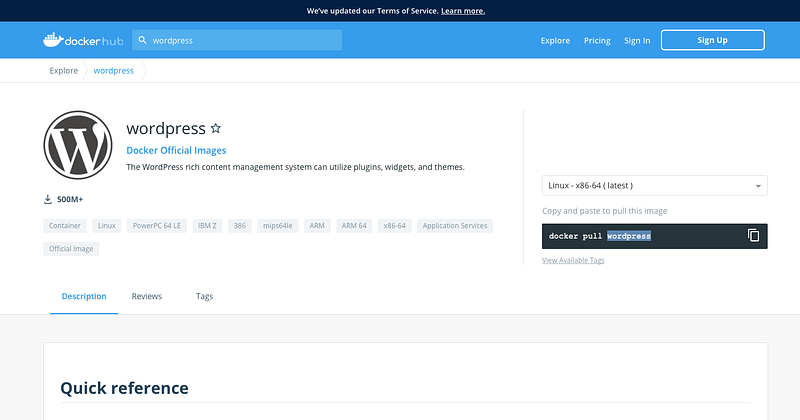Click the 386 tag chip

click(x=240, y=226)
